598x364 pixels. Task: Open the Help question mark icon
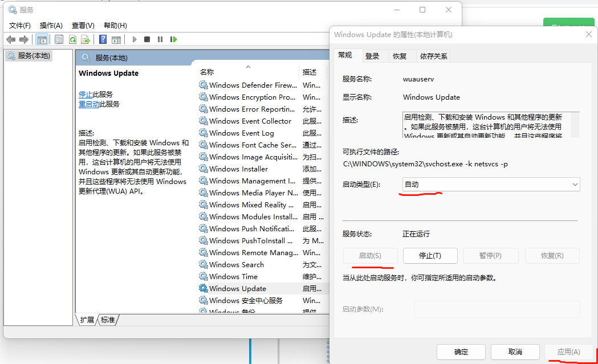pyautogui.click(x=103, y=39)
